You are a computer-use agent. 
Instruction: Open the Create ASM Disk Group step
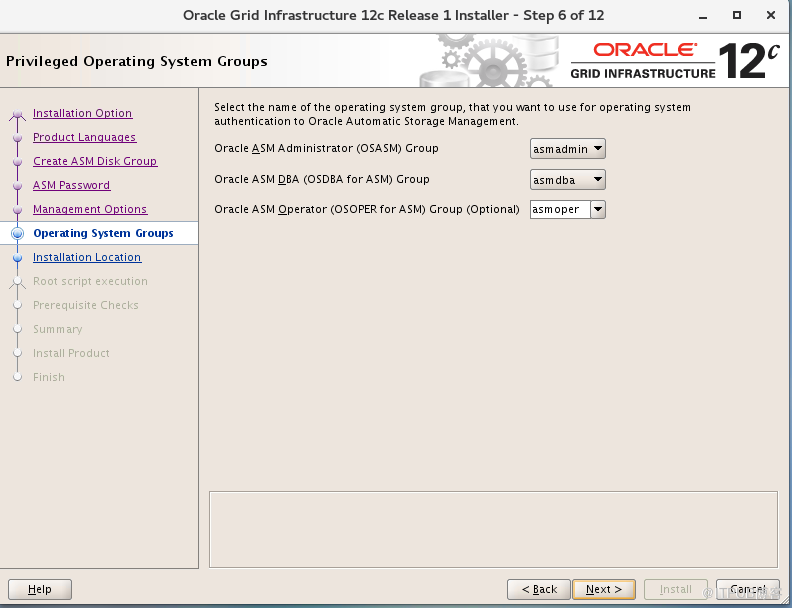tap(95, 161)
